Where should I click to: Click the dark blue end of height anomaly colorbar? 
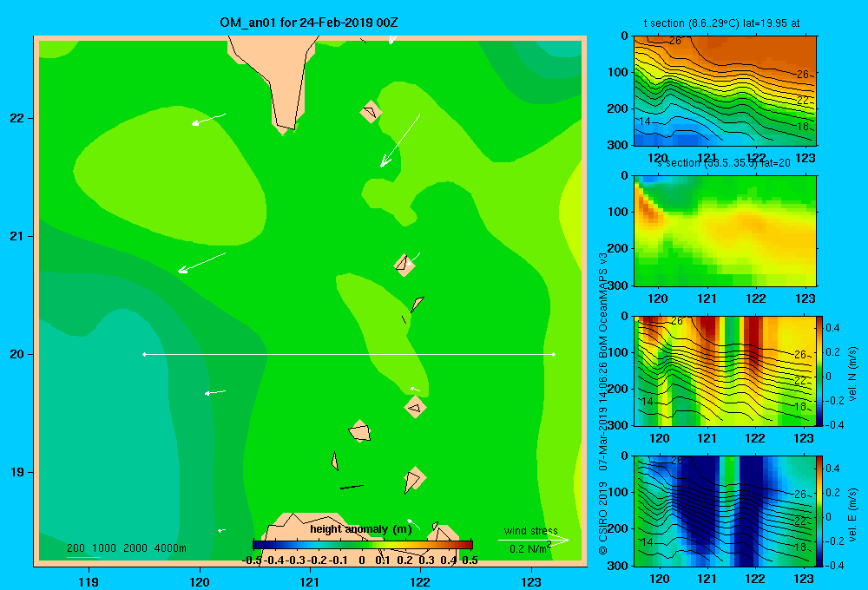click(258, 545)
